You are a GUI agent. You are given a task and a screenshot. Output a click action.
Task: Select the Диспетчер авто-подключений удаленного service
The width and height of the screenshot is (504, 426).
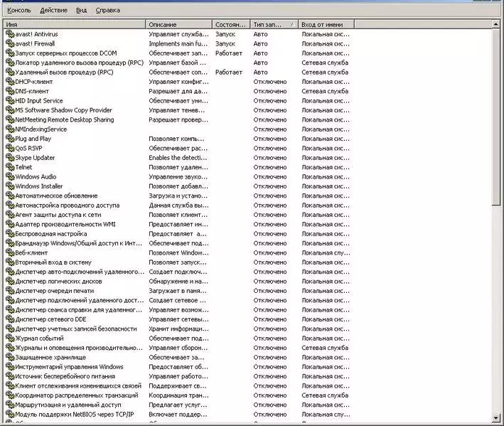coord(80,272)
